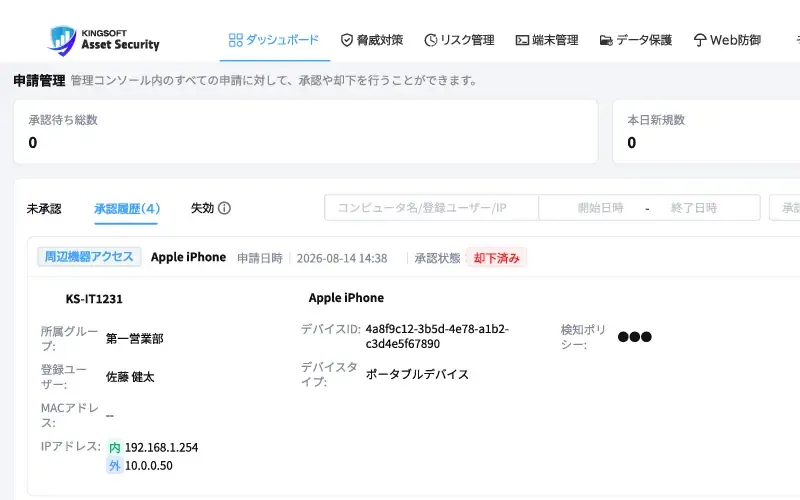Click the 周辺機器アクセス tag
800x500 pixels.
point(89,257)
